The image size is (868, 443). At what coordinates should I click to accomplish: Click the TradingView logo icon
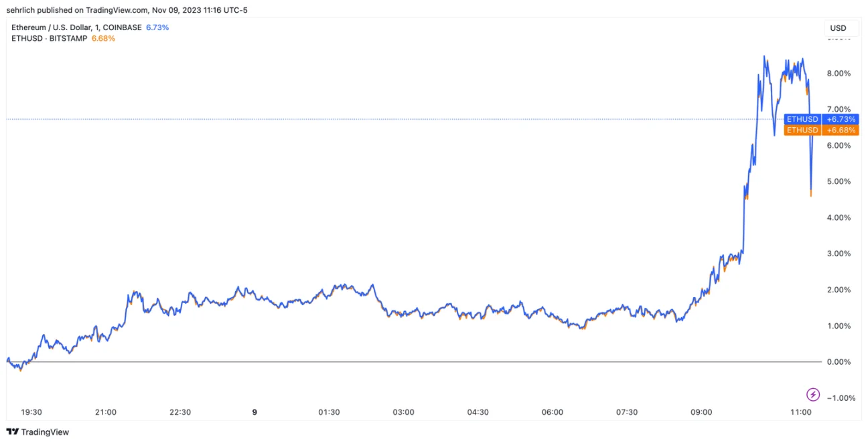pyautogui.click(x=12, y=432)
